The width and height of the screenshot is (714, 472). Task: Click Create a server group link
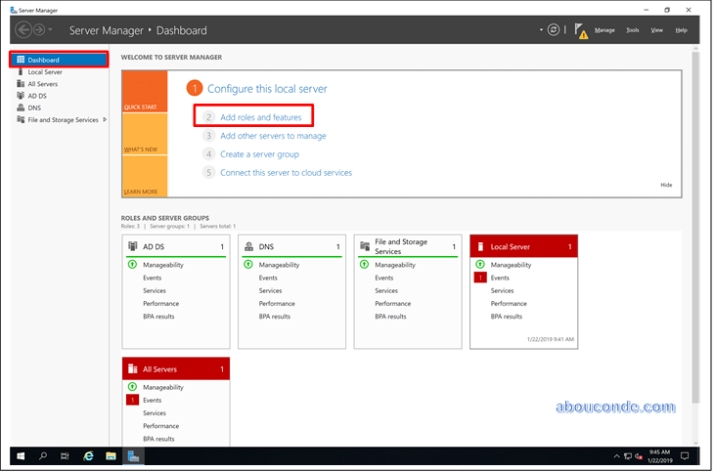[259, 154]
